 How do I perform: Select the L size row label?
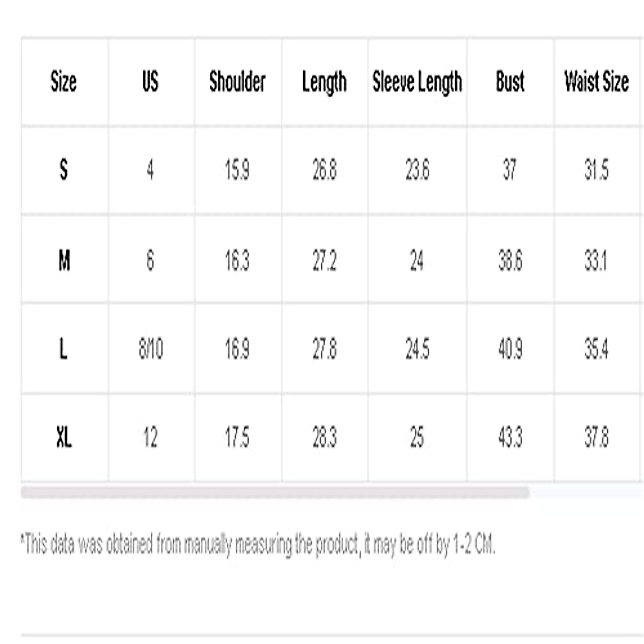[64, 349]
